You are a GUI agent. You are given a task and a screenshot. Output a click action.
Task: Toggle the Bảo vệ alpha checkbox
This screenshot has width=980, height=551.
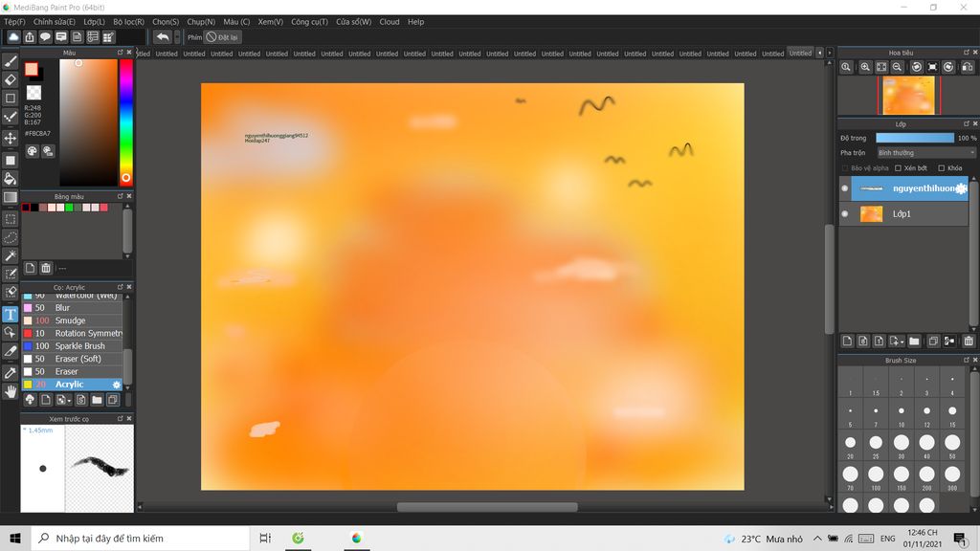tap(845, 168)
